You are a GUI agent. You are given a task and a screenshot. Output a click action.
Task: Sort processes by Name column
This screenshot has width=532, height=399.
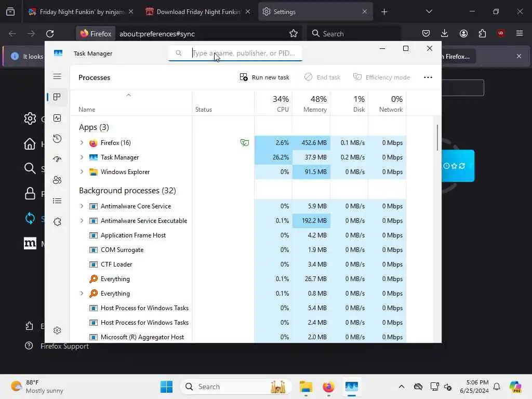click(131, 103)
